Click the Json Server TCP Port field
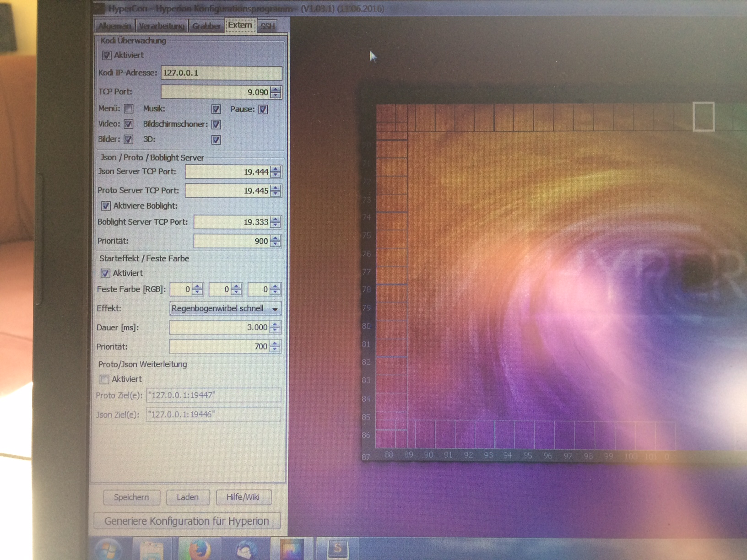 (227, 172)
